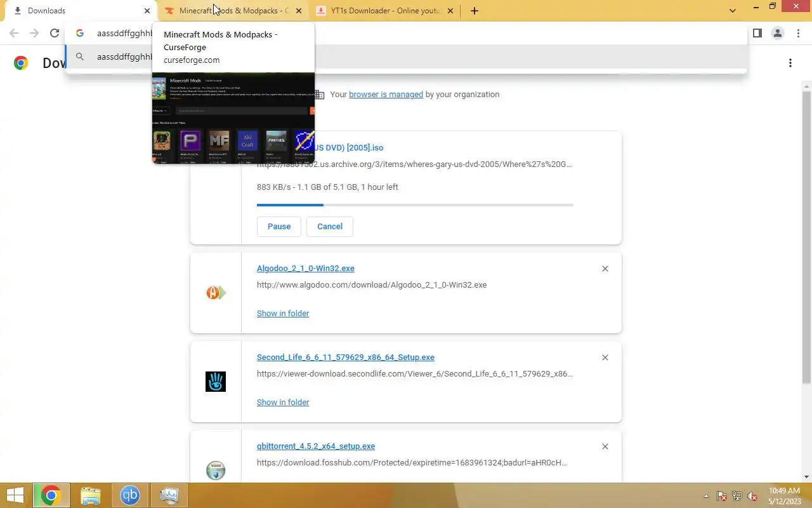Go forward with the browser forward arrow
Viewport: 812px width, 508px height.
pyautogui.click(x=34, y=33)
